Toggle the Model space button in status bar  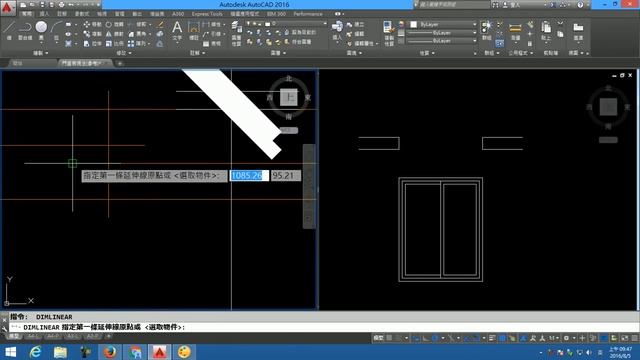click(378, 338)
